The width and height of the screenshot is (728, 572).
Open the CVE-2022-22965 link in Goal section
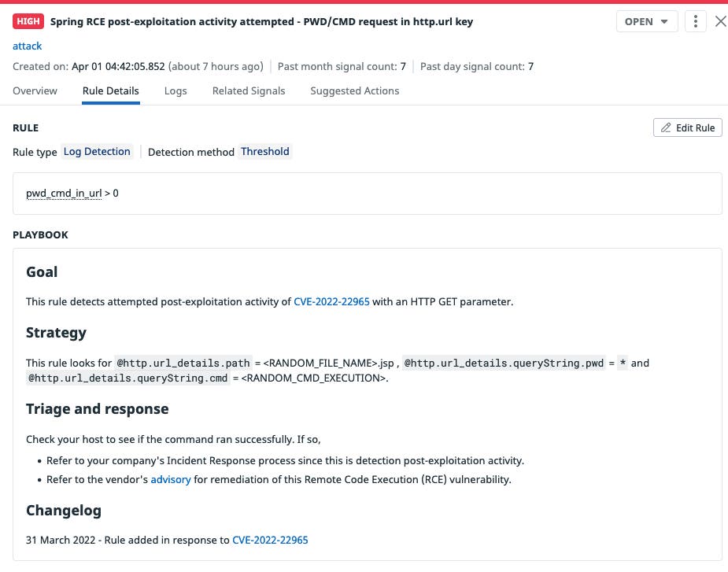331,301
